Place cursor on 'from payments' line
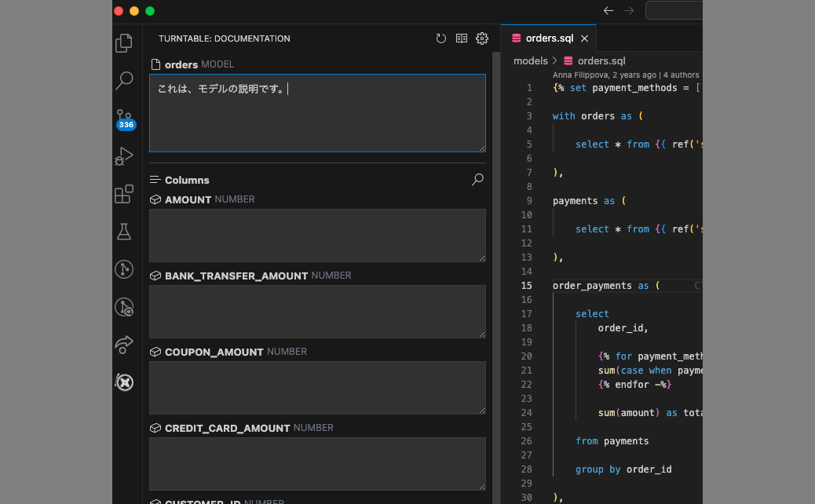This screenshot has width=815, height=504. 612,441
